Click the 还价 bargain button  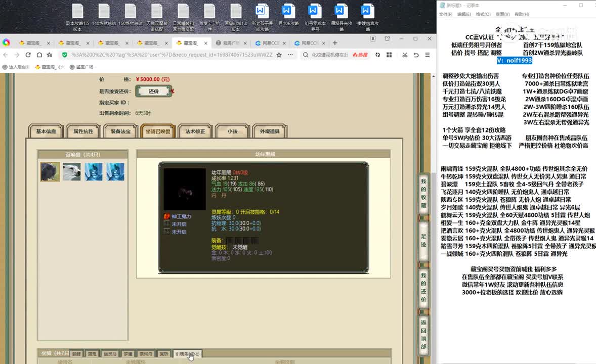pos(154,91)
